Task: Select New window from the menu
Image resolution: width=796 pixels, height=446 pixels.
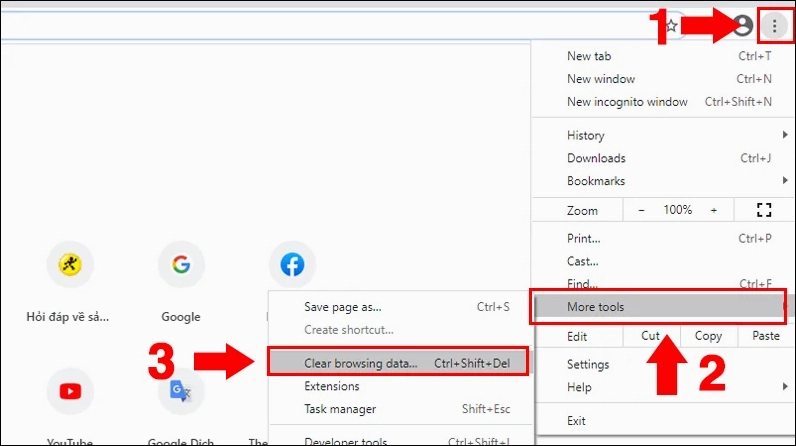Action: pyautogui.click(x=663, y=79)
